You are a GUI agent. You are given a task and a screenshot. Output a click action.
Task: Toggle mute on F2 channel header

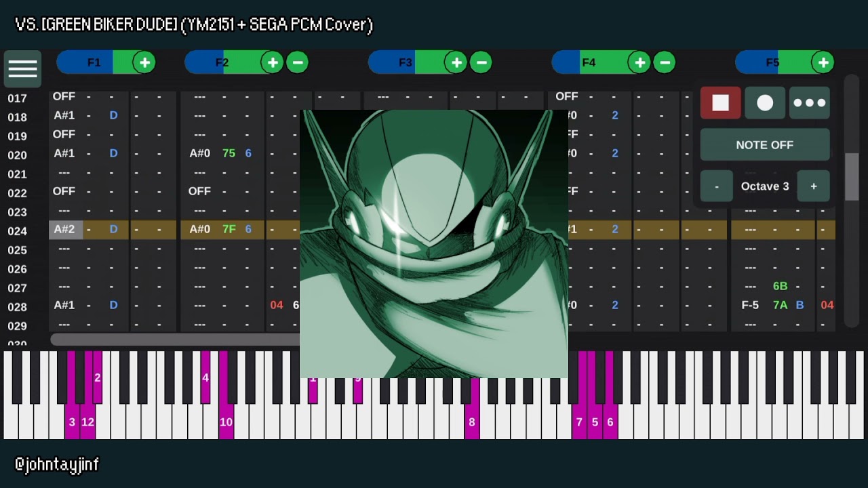click(x=222, y=63)
